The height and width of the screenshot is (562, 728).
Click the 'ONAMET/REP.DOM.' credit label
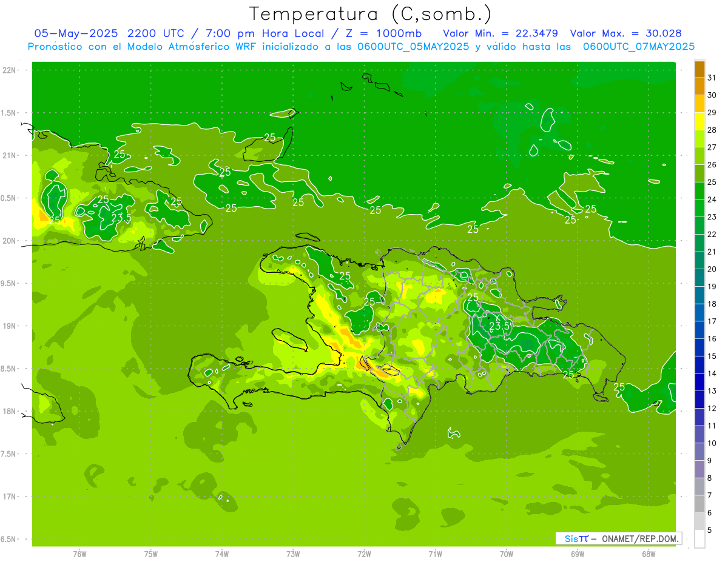[x=639, y=538]
